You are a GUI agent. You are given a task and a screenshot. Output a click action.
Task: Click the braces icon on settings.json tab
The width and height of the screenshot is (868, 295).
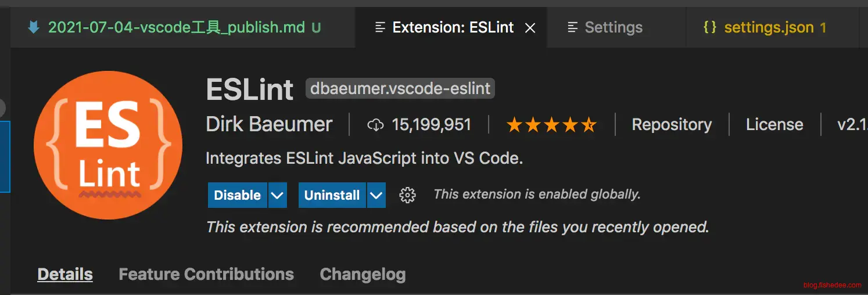tap(709, 27)
